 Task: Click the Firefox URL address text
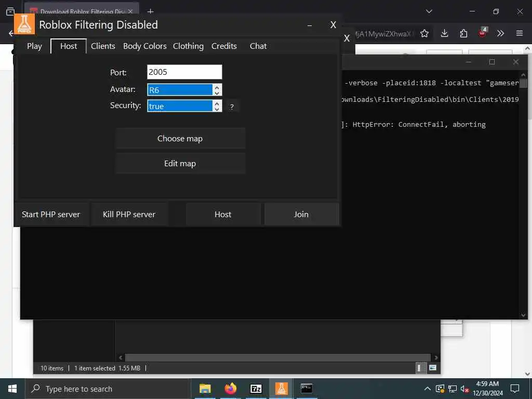(x=383, y=34)
